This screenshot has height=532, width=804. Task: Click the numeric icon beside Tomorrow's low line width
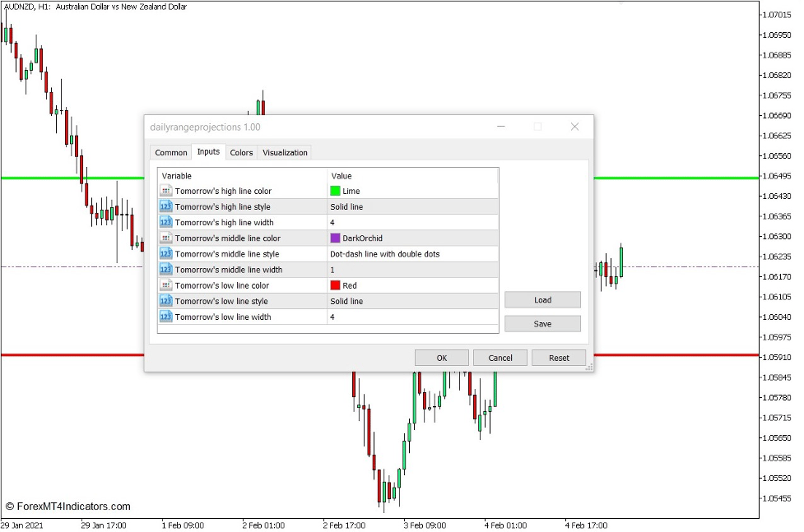[x=165, y=317]
